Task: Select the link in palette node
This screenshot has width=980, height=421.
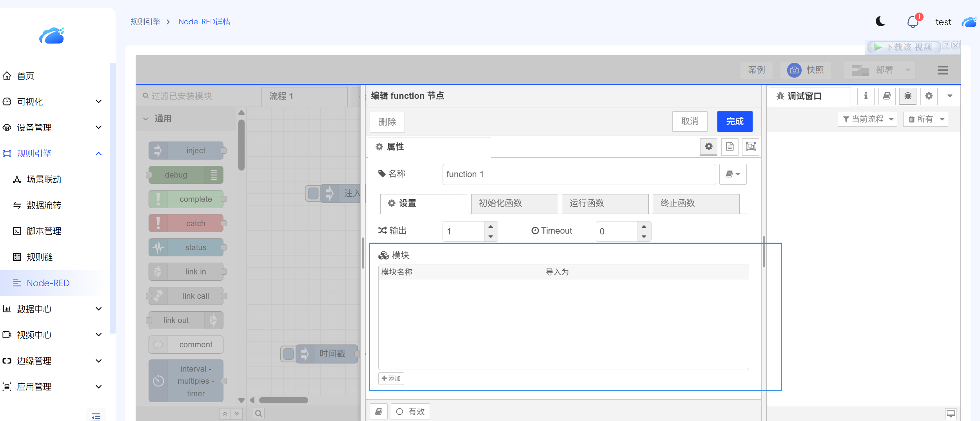Action: point(186,272)
